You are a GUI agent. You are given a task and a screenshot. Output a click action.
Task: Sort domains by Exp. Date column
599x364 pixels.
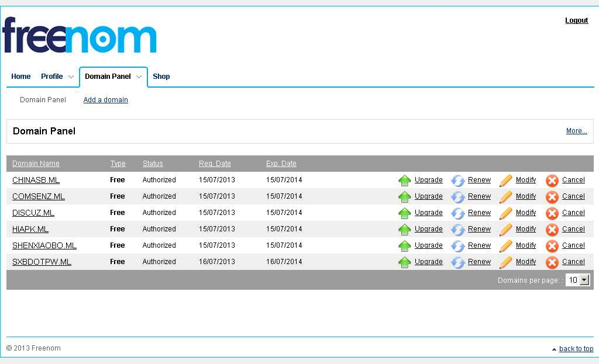[281, 164]
